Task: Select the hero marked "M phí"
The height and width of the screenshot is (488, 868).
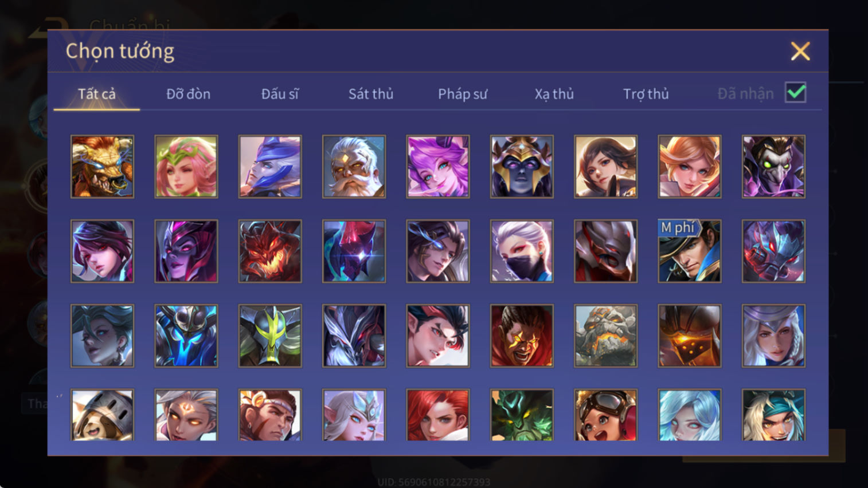Action: 690,251
